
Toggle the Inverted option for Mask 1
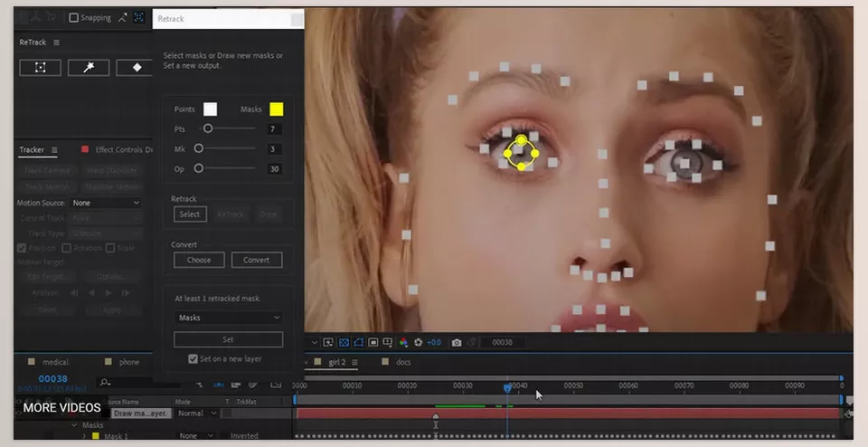(x=244, y=436)
